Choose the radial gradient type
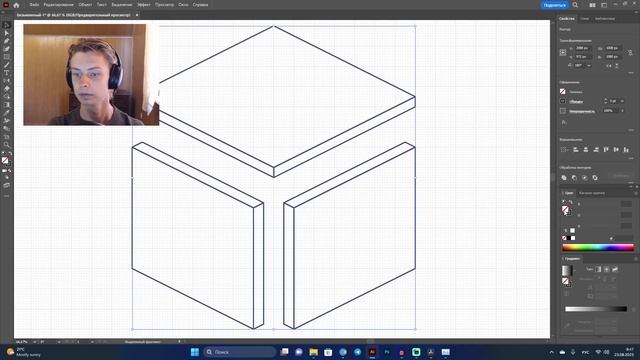This screenshot has width=640, height=360. pos(607,269)
